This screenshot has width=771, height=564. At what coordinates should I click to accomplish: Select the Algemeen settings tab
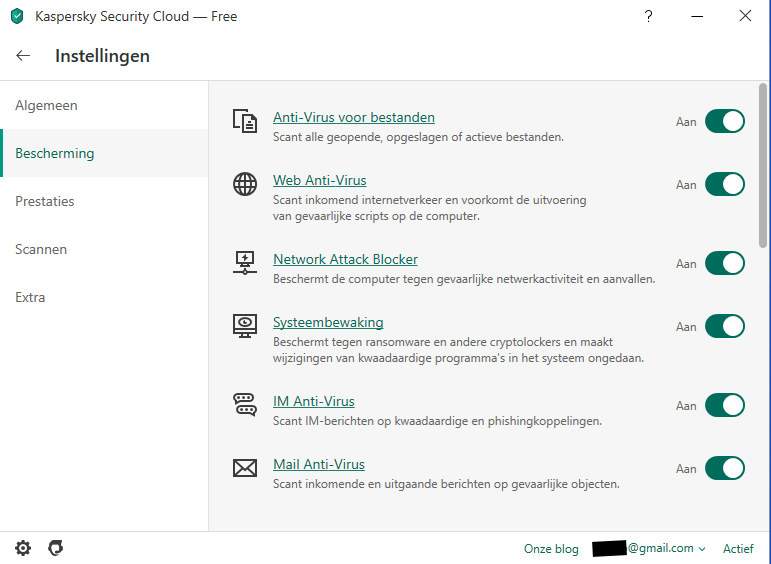click(x=46, y=105)
